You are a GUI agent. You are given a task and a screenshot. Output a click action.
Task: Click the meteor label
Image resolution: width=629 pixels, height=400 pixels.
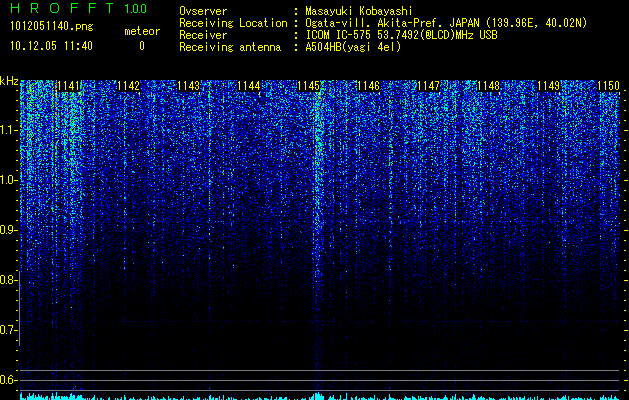click(x=142, y=31)
